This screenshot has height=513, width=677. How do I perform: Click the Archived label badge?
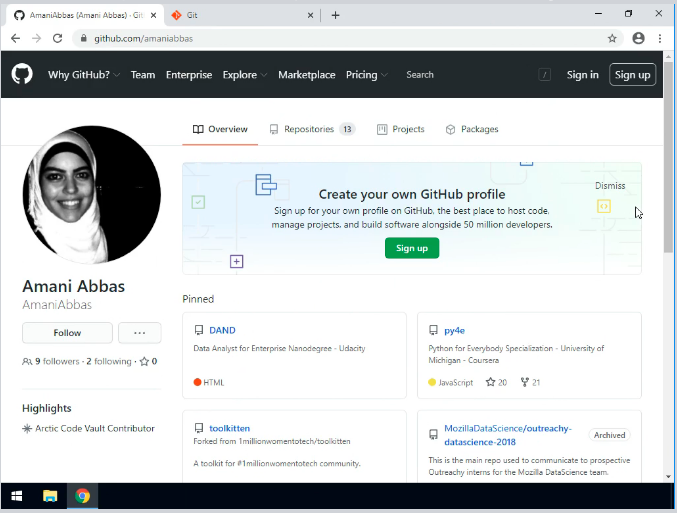tap(610, 435)
